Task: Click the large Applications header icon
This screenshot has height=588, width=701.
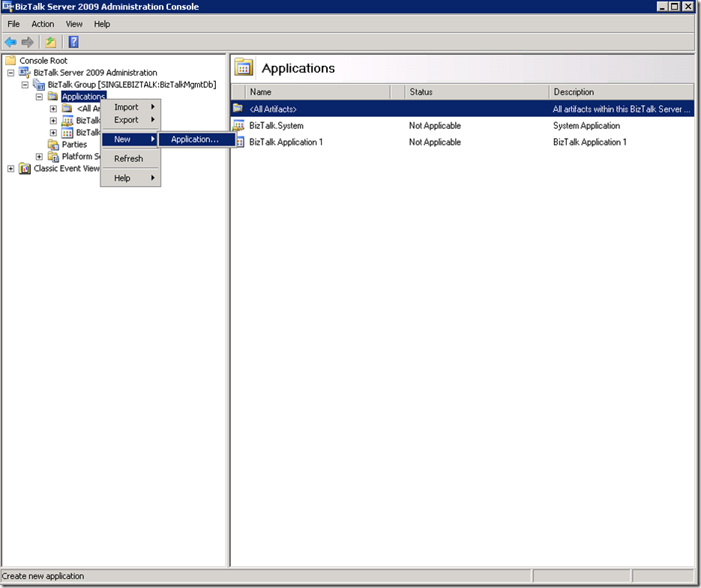Action: coord(244,68)
